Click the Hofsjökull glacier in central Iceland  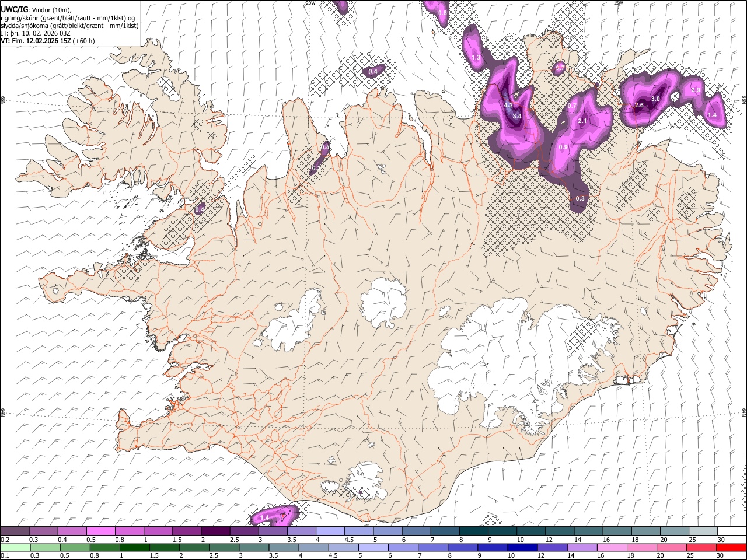pos(383,302)
